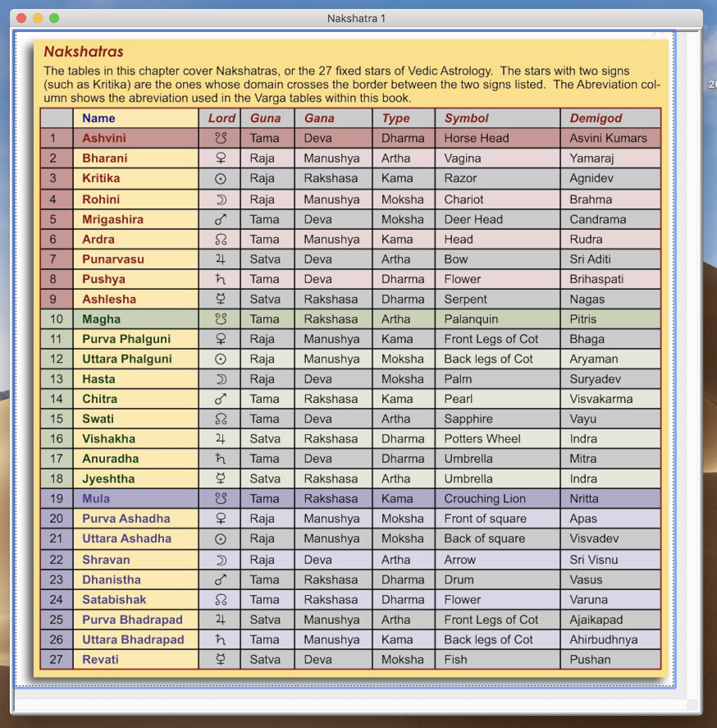This screenshot has height=728, width=717.
Task: Click the Nakshatras chapter heading
Action: point(83,52)
